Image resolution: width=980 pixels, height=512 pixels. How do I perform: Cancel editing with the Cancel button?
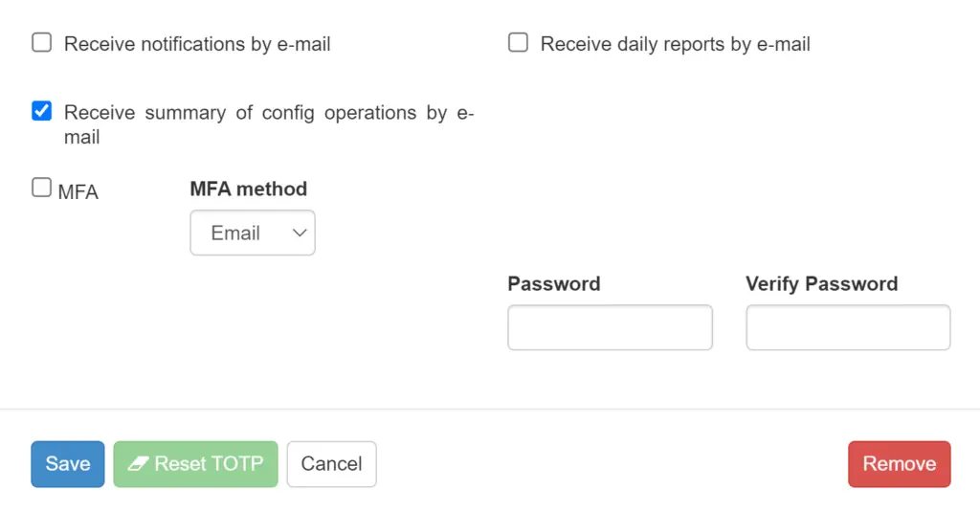332,464
